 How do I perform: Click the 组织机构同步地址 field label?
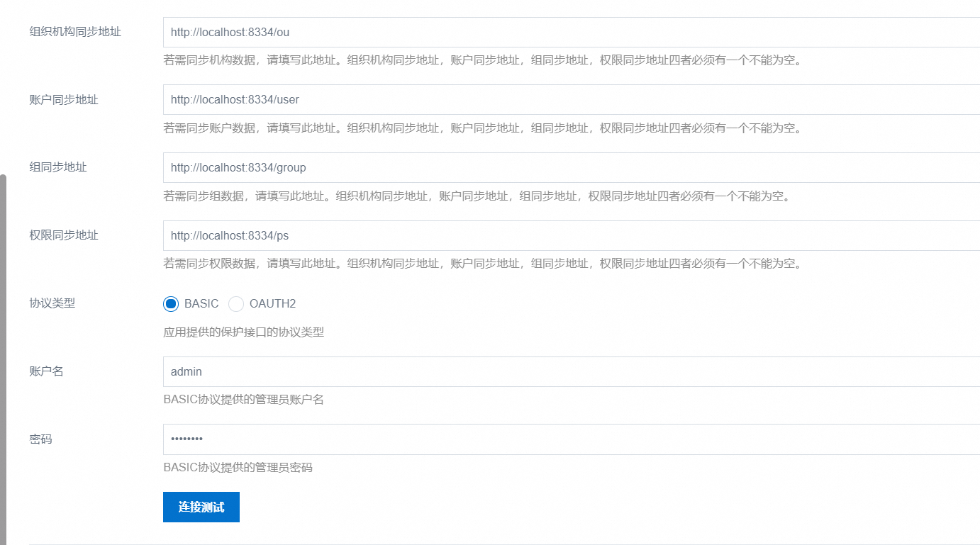click(x=75, y=32)
